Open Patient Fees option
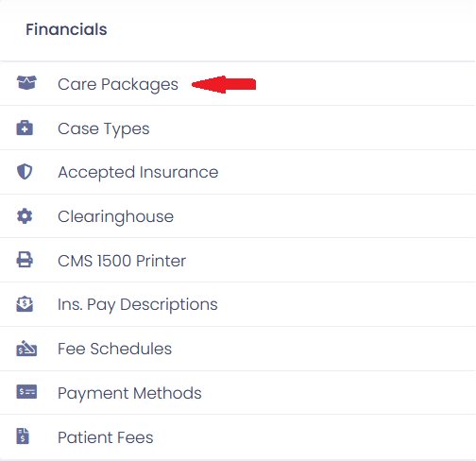 click(x=238, y=437)
